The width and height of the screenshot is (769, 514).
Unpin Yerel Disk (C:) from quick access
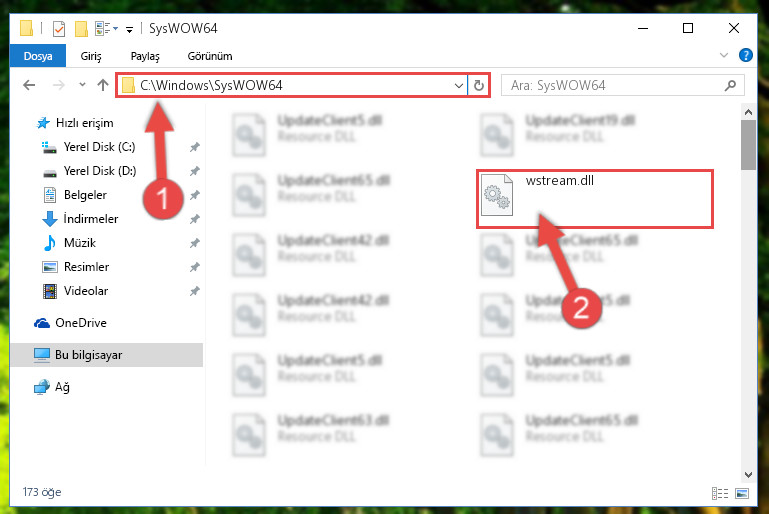pyautogui.click(x=195, y=147)
